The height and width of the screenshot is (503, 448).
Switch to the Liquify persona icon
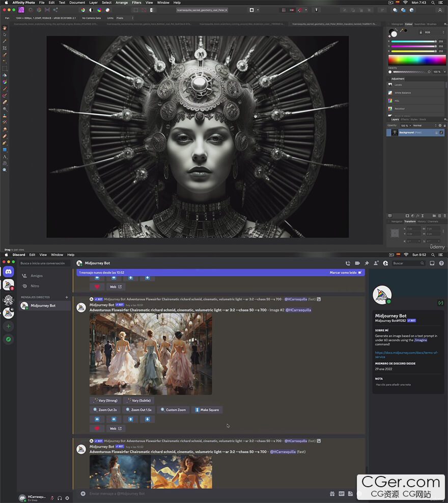(x=31, y=10)
